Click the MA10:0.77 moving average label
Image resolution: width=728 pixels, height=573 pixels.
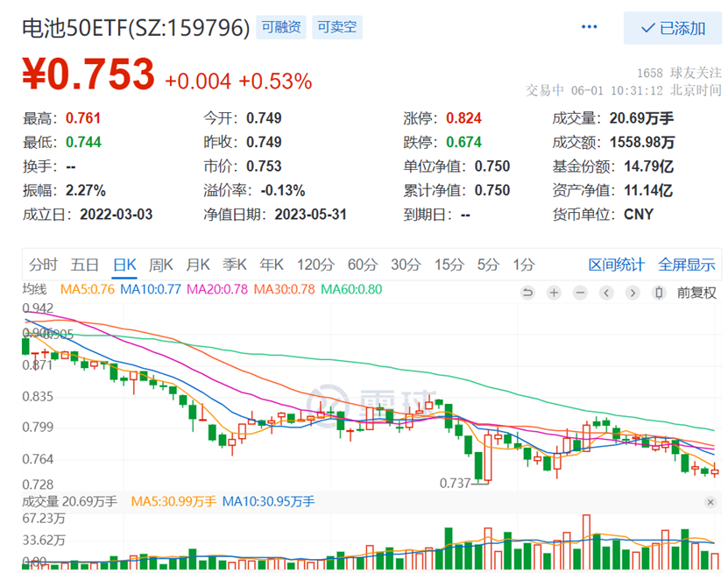[x=151, y=289]
